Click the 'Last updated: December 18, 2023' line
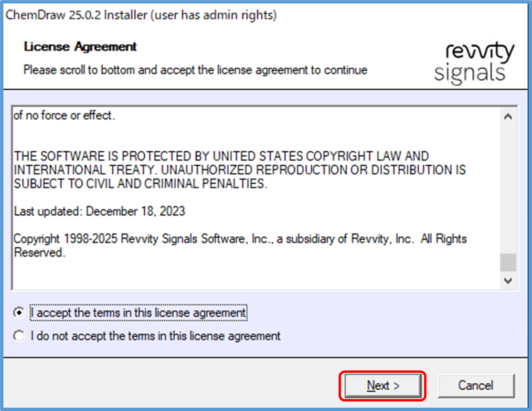This screenshot has width=532, height=411. (99, 211)
